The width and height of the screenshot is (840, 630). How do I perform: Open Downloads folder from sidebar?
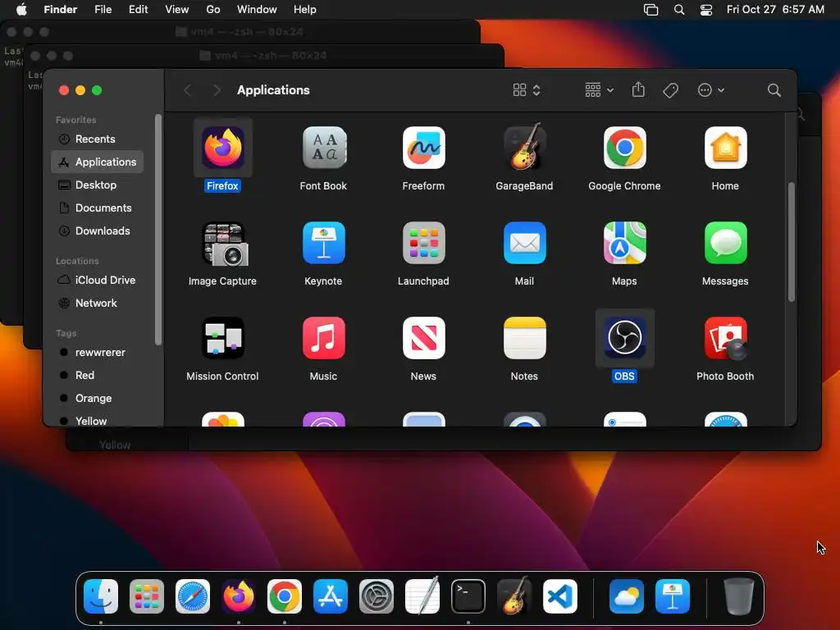(x=98, y=231)
